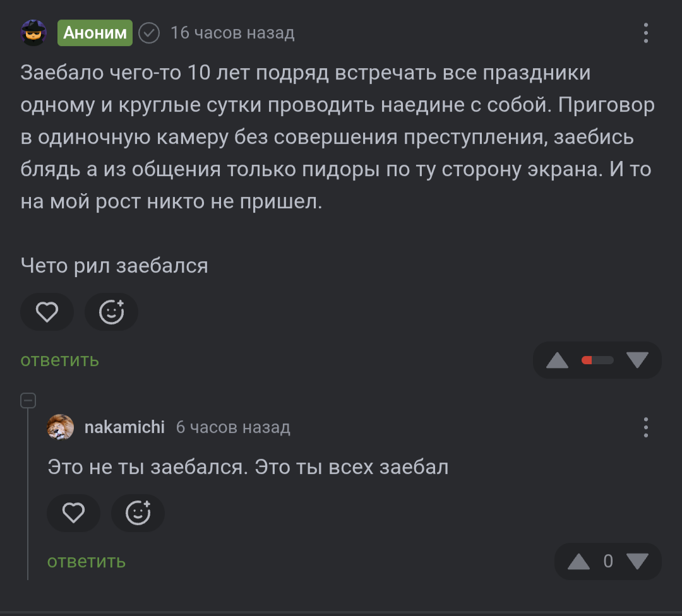Click "ответить" under the anonymous comment
682x616 pixels.
pos(60,360)
